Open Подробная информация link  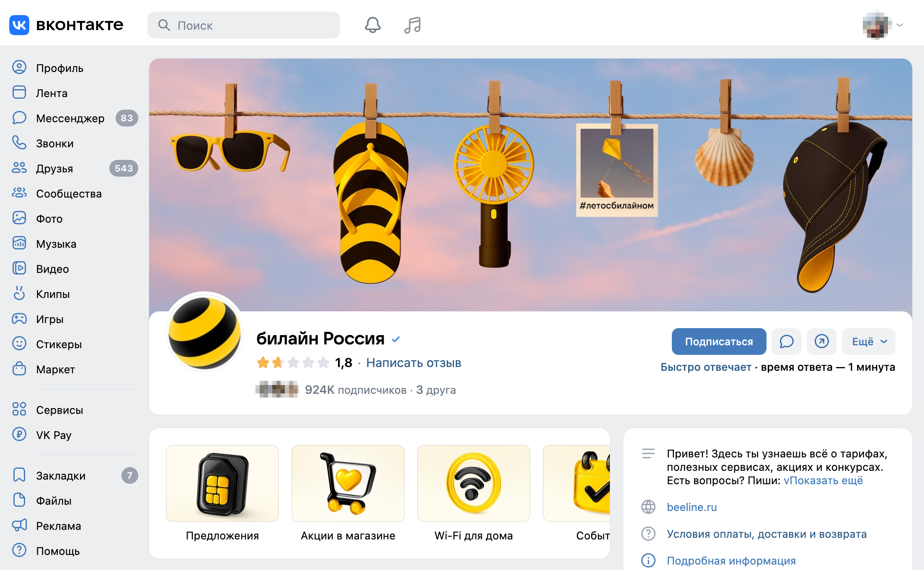click(x=731, y=561)
